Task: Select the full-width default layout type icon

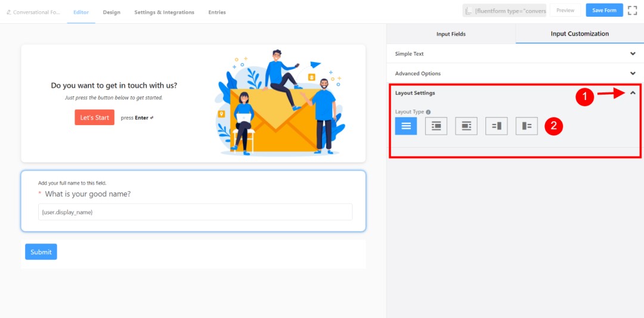Action: click(x=406, y=126)
